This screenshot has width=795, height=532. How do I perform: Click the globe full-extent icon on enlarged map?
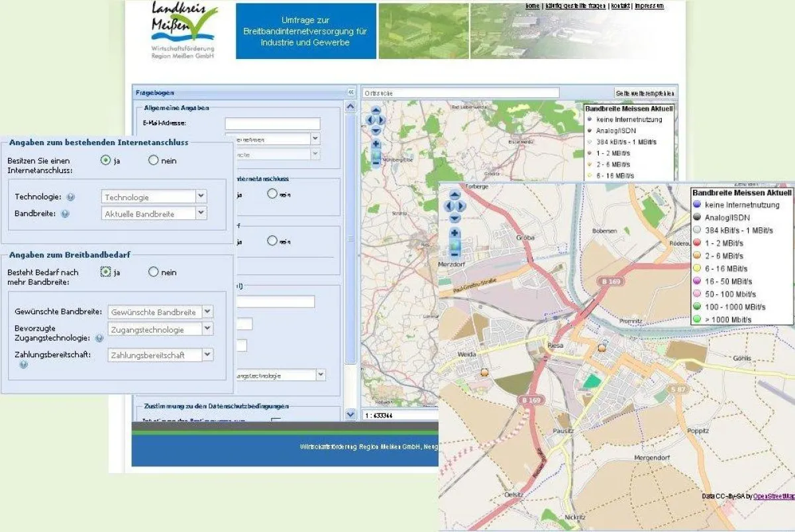coord(454,248)
